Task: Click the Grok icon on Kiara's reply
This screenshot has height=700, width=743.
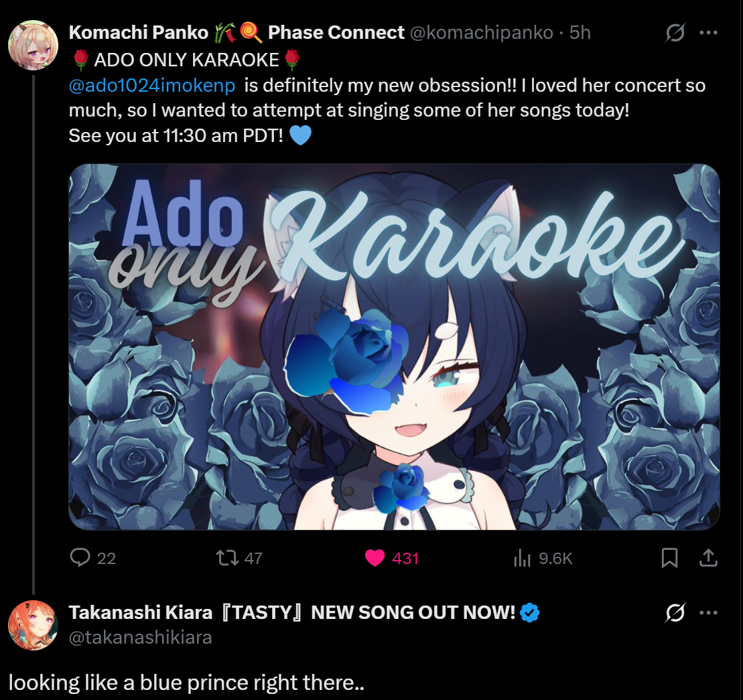Action: [x=675, y=612]
